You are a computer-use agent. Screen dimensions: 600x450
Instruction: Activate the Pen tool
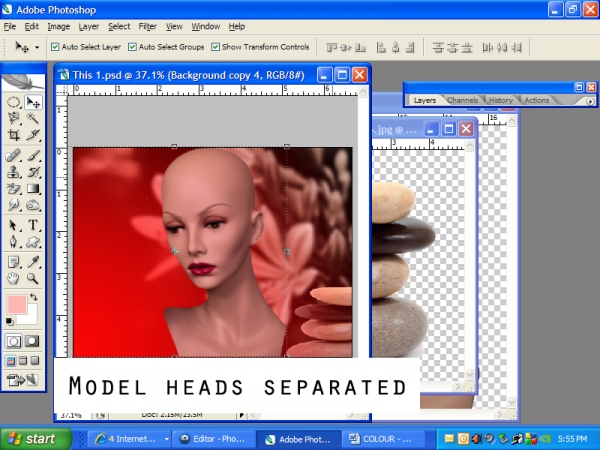point(14,241)
